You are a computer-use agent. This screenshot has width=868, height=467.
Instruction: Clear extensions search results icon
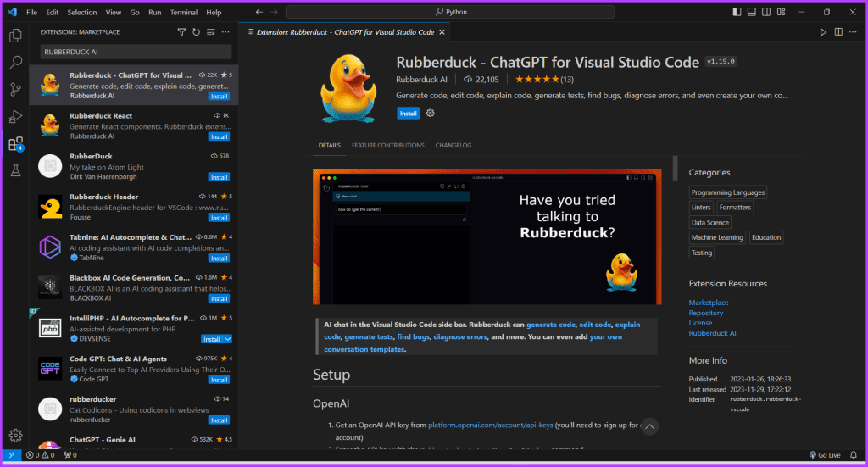click(211, 32)
